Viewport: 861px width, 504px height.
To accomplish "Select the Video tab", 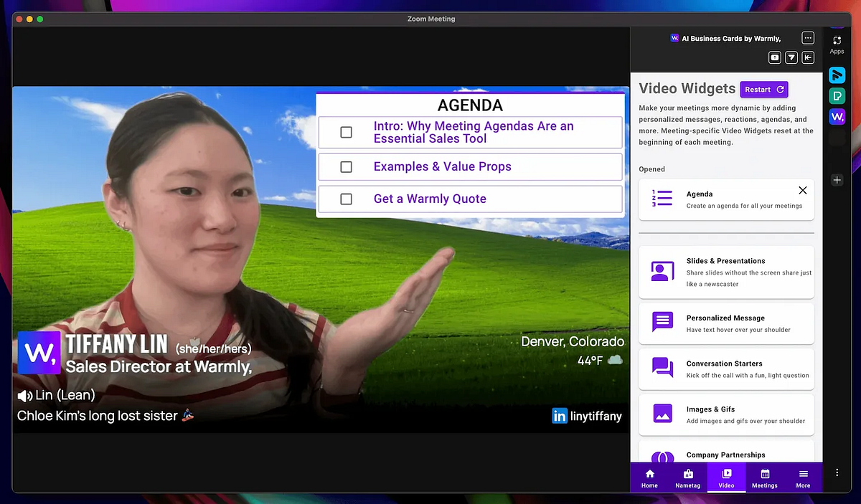I will coord(726,478).
